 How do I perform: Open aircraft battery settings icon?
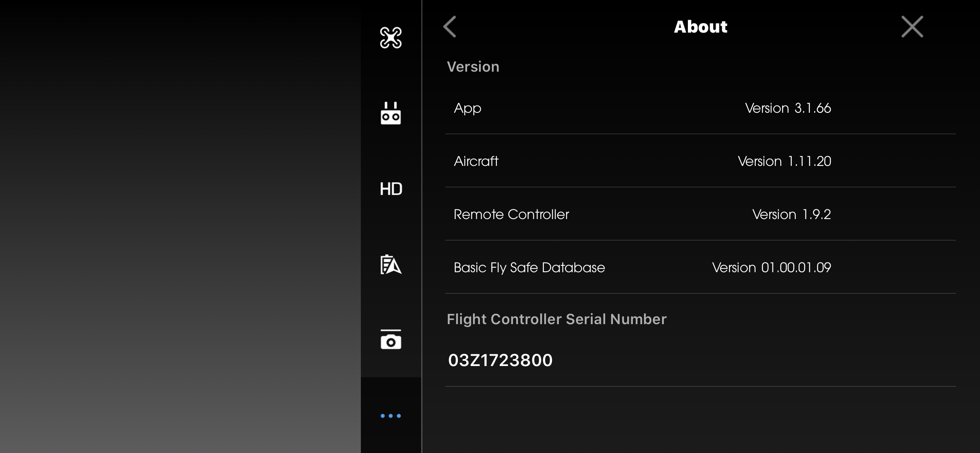(x=391, y=265)
